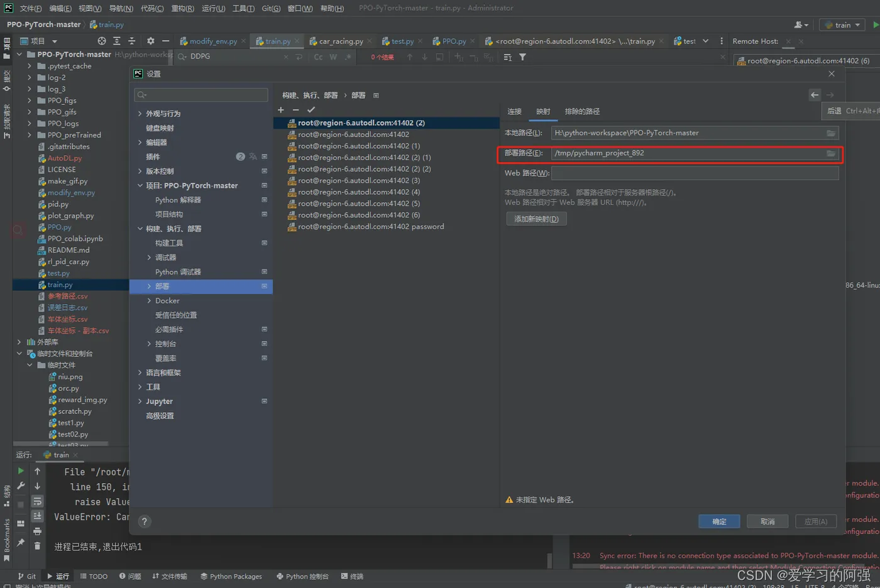Select 键盘映射 in settings tree

[160, 128]
